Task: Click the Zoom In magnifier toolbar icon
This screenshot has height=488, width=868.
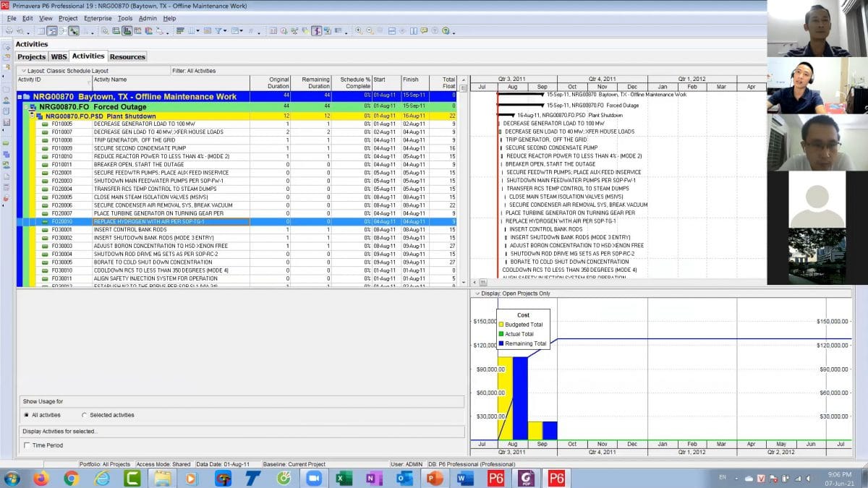Action: pyautogui.click(x=359, y=31)
